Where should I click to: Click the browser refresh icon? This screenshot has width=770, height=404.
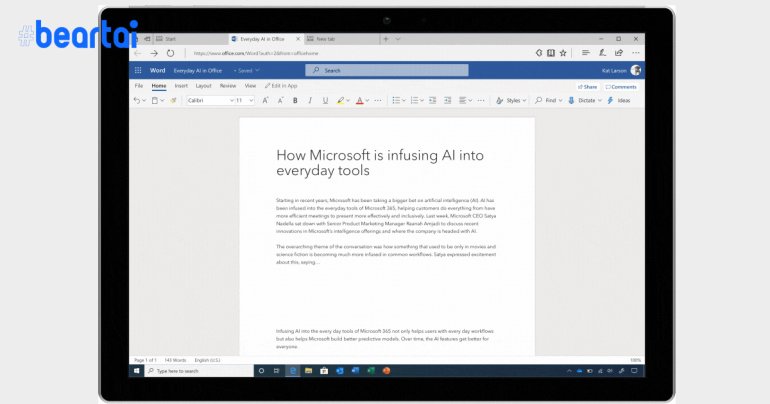coord(171,53)
